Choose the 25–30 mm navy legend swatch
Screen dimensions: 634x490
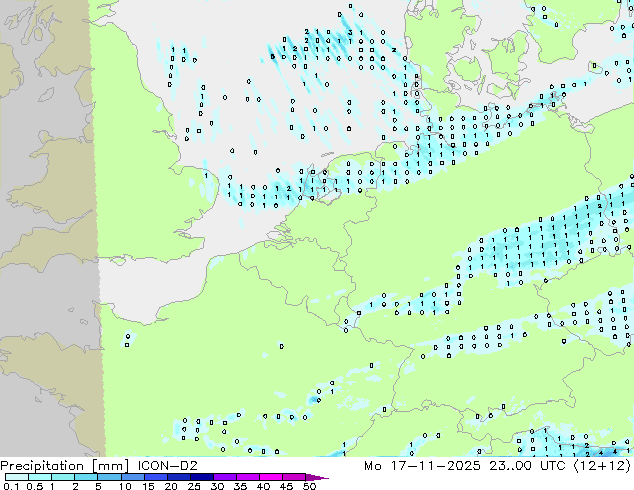pyautogui.click(x=201, y=477)
